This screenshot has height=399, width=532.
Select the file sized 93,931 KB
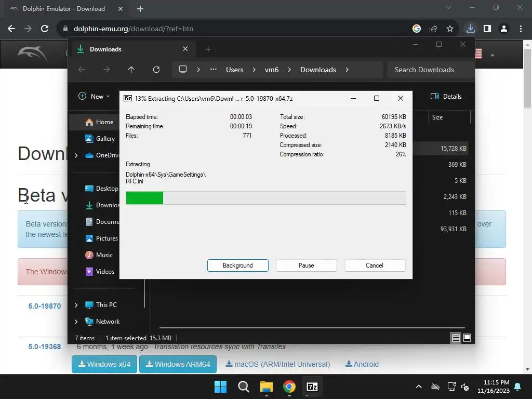click(x=453, y=229)
